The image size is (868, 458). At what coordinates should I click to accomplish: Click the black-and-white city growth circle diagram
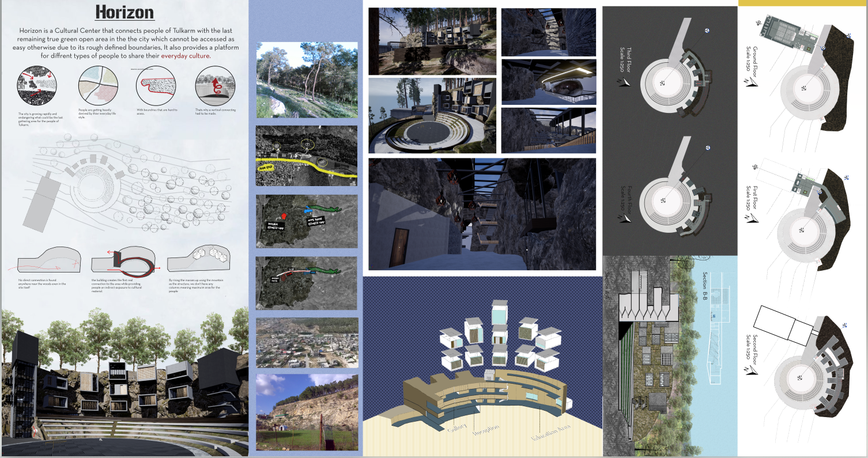(36, 86)
